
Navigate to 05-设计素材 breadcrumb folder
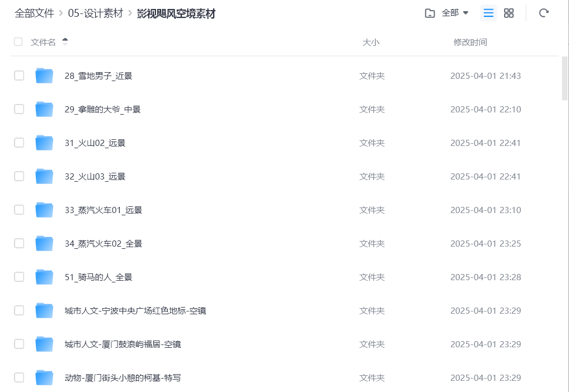[95, 13]
